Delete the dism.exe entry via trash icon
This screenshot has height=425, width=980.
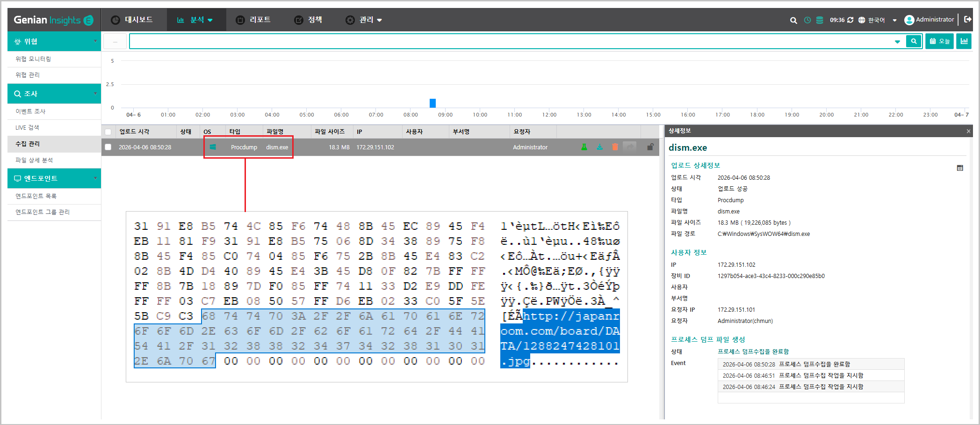[615, 147]
